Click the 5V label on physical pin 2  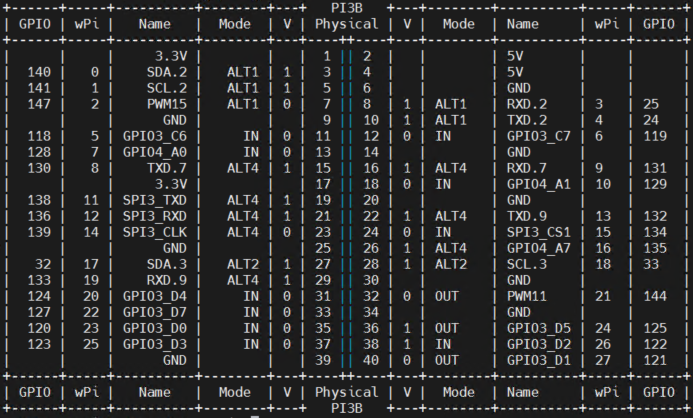click(x=515, y=56)
